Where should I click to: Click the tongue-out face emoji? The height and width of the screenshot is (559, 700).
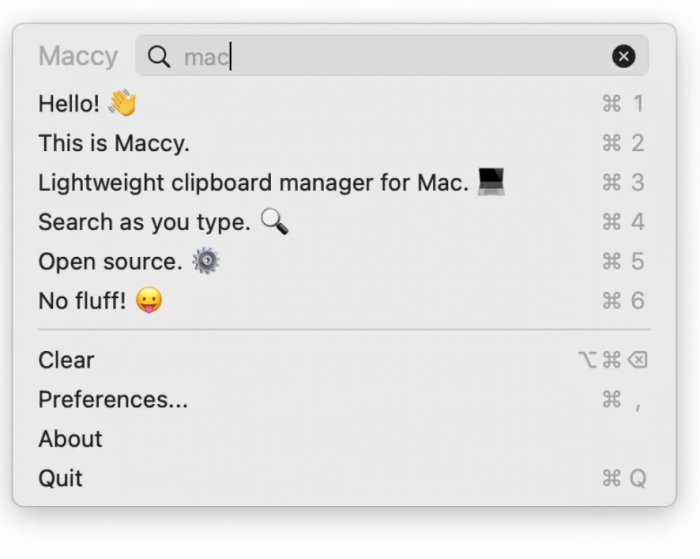tap(149, 300)
